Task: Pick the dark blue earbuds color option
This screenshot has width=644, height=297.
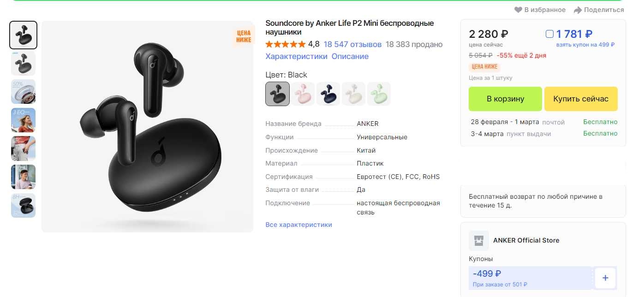Action: pyautogui.click(x=328, y=94)
